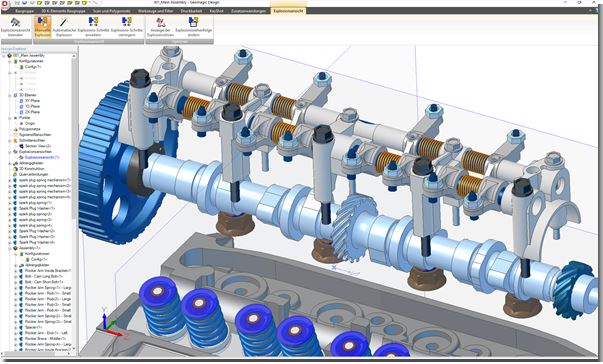Collapse the Explosionsansichten tree node

coord(10,152)
